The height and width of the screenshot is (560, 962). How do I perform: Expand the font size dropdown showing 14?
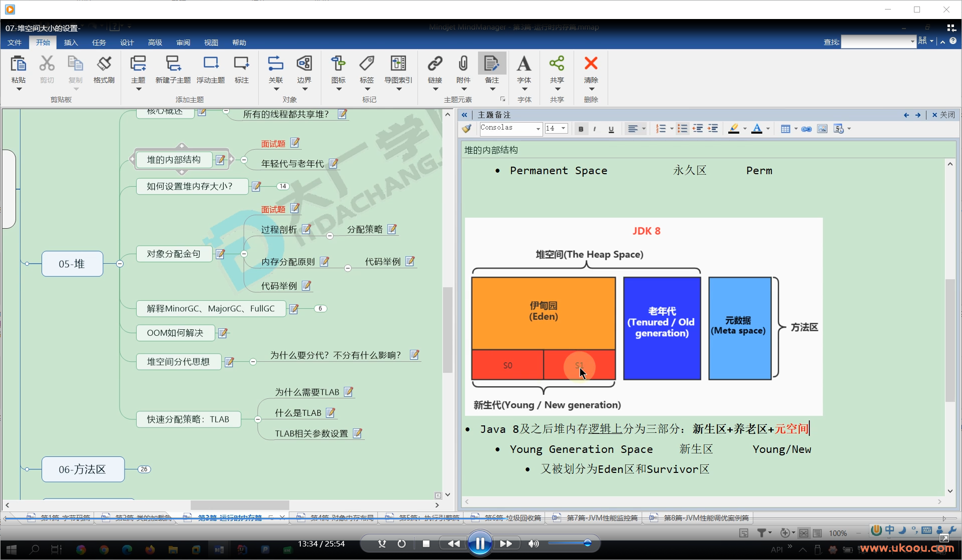coord(563,128)
